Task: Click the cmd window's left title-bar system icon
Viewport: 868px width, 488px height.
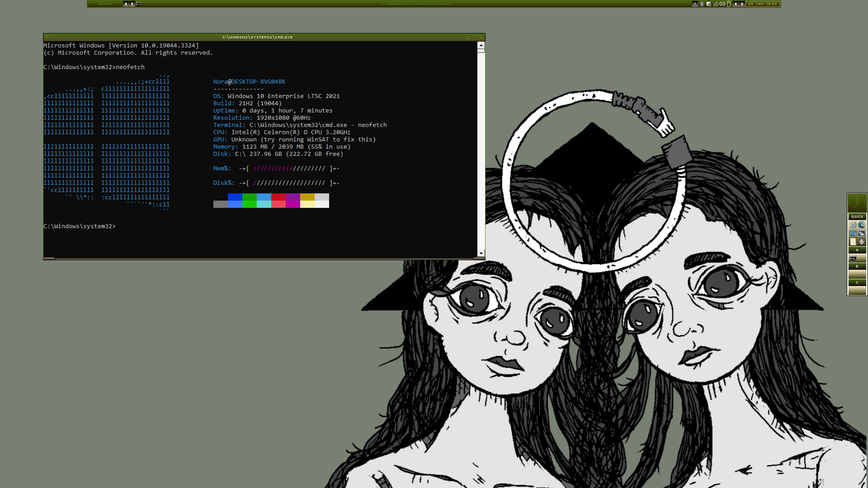Action: [x=47, y=37]
